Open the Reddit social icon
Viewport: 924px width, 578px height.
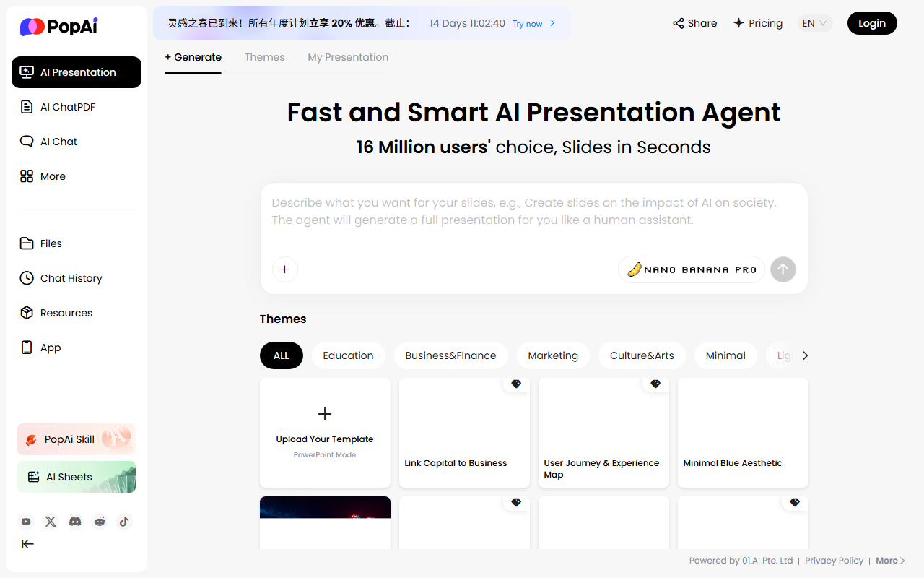100,522
